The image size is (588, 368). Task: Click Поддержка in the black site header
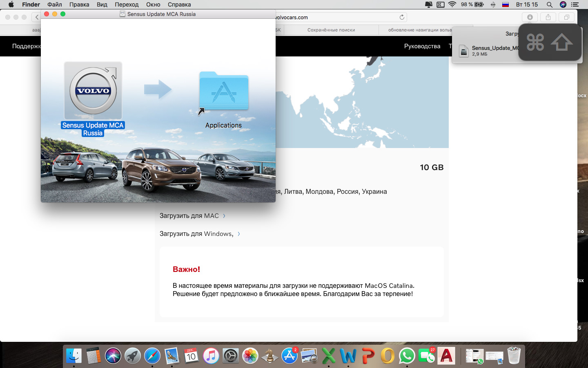point(27,46)
